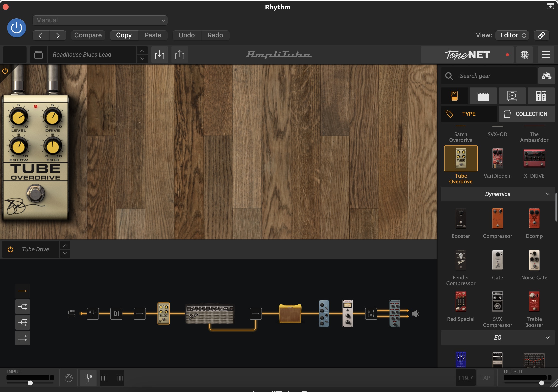Click the save preset download icon
This screenshot has height=392, width=558.
(159, 55)
